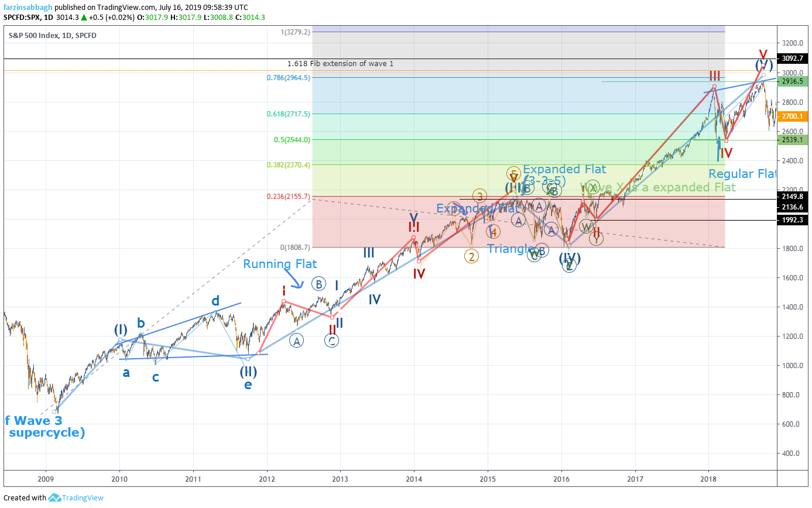Click 400.0 on the price axis

coord(792,454)
